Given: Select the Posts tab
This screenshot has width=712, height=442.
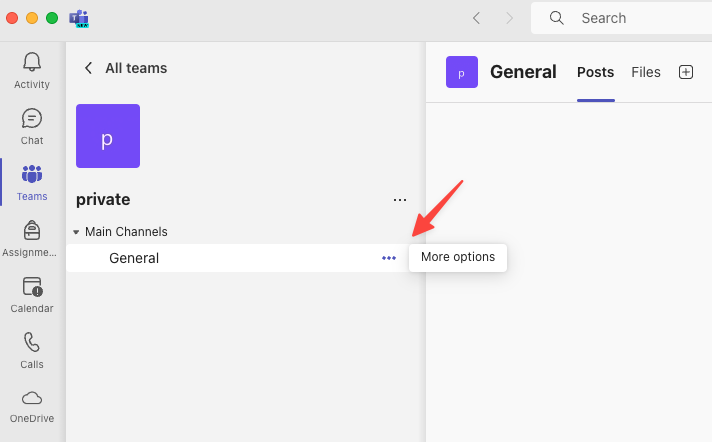Looking at the screenshot, I should [596, 72].
